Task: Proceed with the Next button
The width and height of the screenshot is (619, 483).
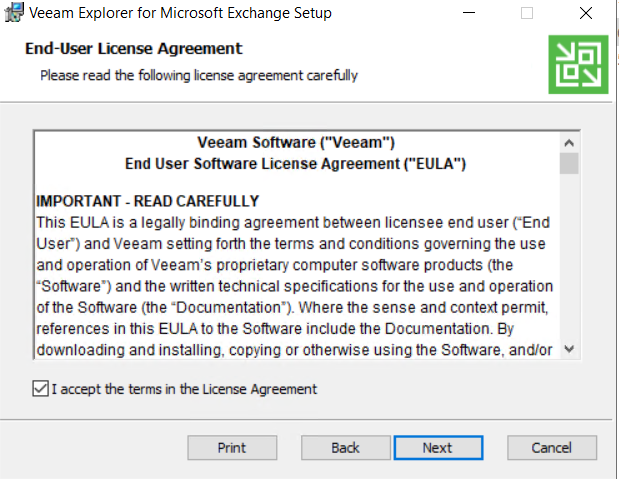Action: [x=438, y=448]
